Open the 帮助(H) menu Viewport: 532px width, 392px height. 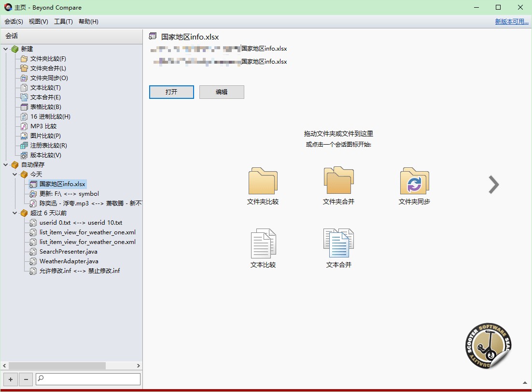point(88,22)
